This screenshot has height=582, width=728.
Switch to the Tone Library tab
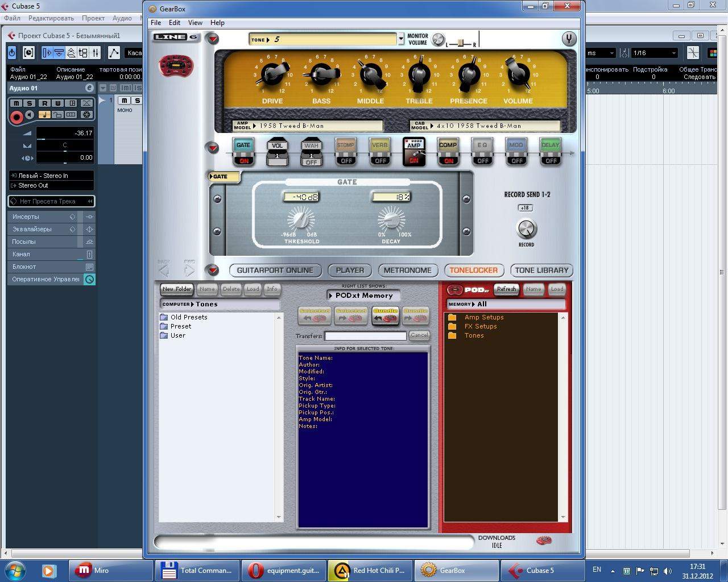tap(541, 271)
